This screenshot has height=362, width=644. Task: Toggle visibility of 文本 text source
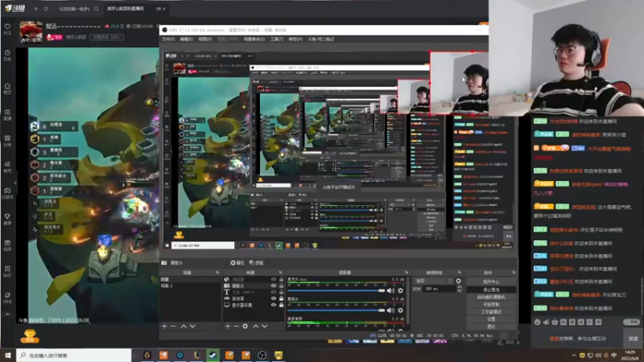pos(274,292)
